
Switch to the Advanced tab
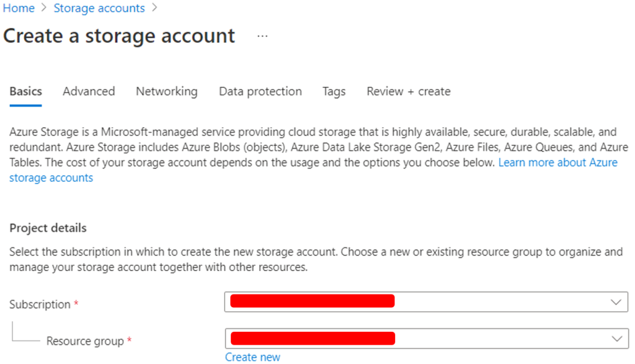point(89,92)
